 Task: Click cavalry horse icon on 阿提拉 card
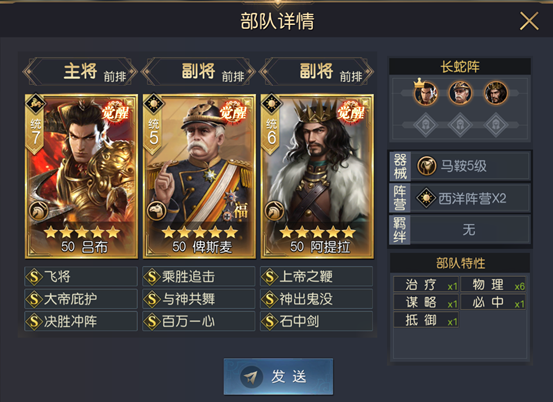coord(274,211)
